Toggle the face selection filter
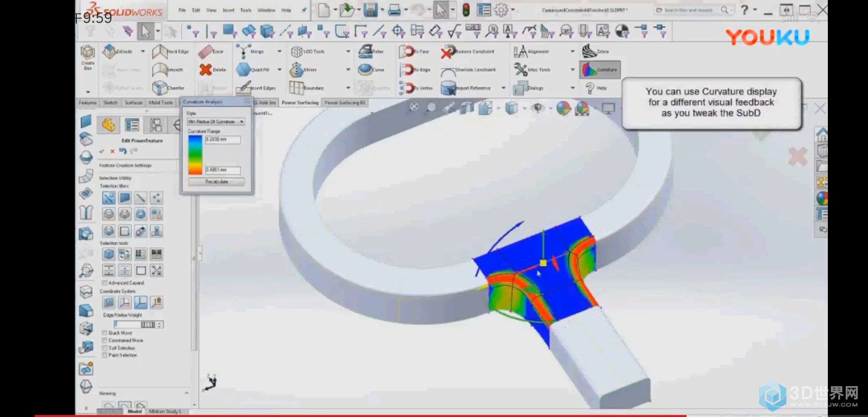 coord(125,198)
